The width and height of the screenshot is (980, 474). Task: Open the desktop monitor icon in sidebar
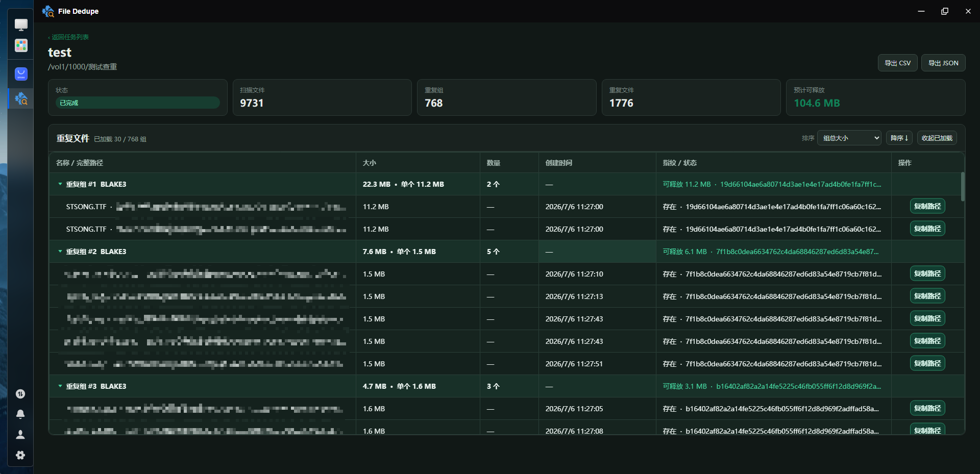(x=21, y=24)
